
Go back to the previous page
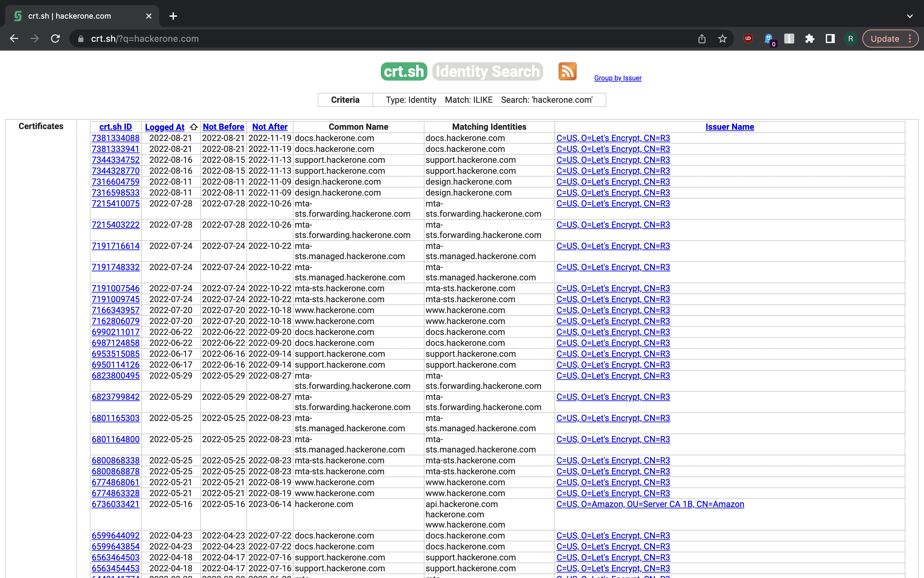(x=14, y=39)
